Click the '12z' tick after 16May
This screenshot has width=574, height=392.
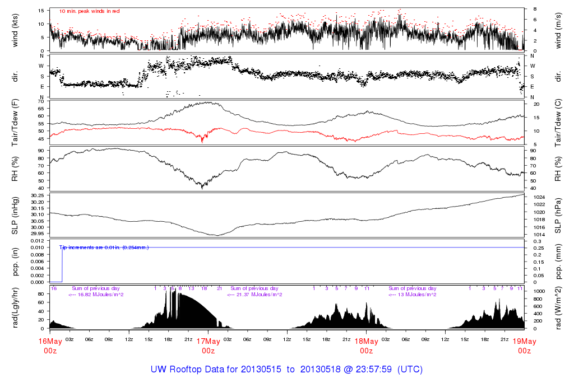pyautogui.click(x=129, y=339)
